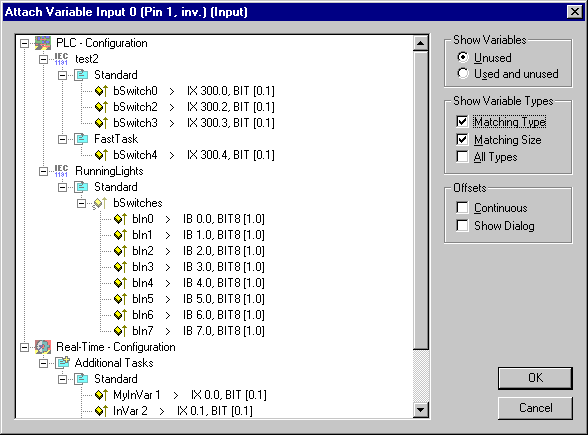Select the bIn3 variable row
This screenshot has width=588, height=435.
pyautogui.click(x=189, y=267)
